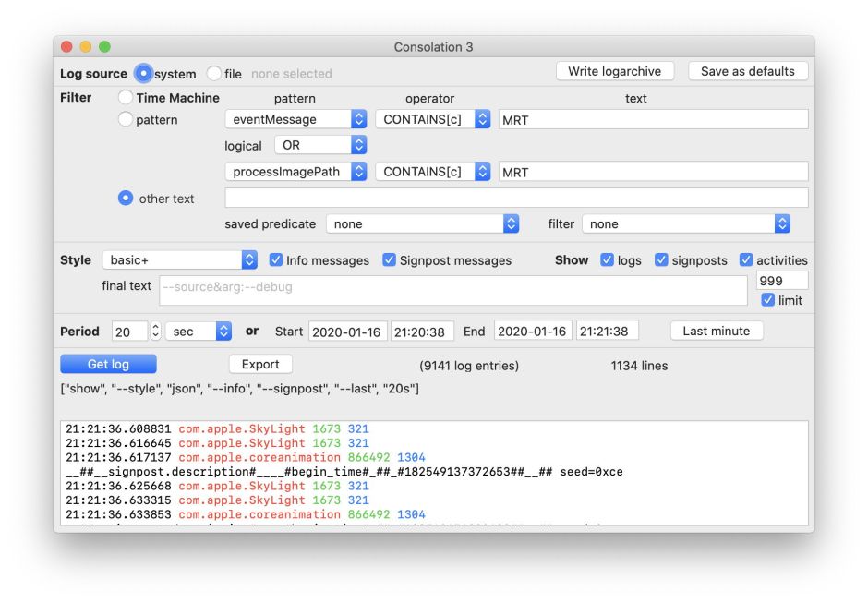Toggle the activities show checkbox
Image resolution: width=868 pixels, height=603 pixels.
point(746,260)
